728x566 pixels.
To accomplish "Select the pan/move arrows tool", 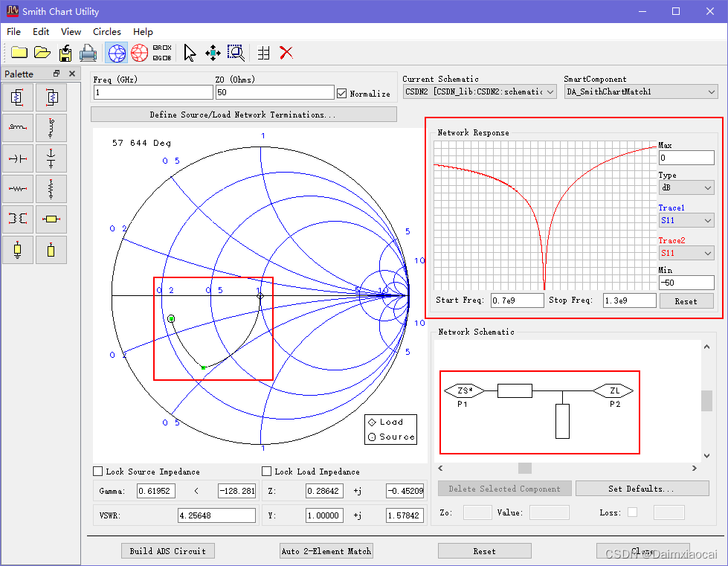I will pos(213,53).
